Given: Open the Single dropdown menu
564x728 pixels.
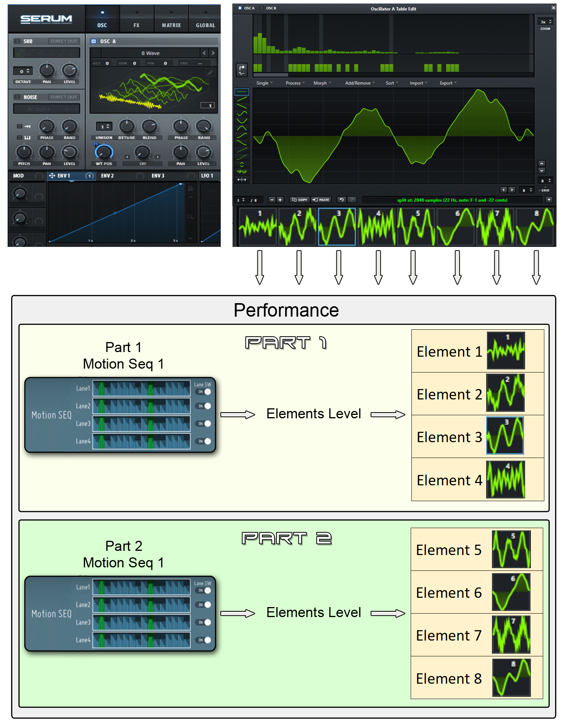Looking at the screenshot, I should point(264,83).
